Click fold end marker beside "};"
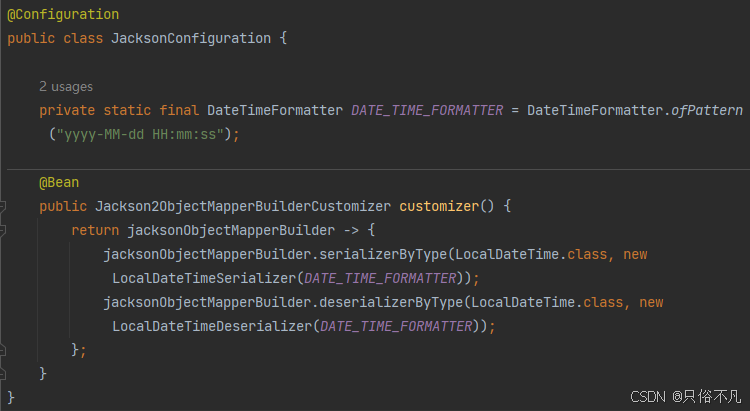 3,350
